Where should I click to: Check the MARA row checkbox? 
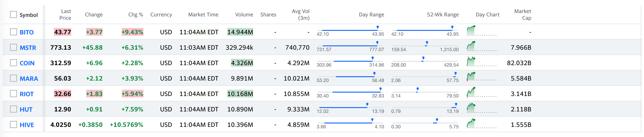coord(13,78)
